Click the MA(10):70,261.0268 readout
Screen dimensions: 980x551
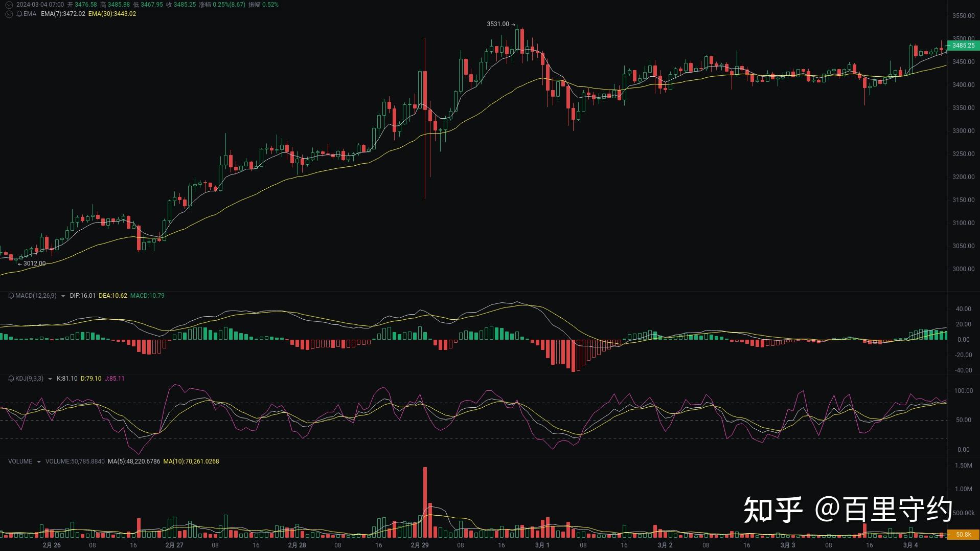click(x=191, y=461)
